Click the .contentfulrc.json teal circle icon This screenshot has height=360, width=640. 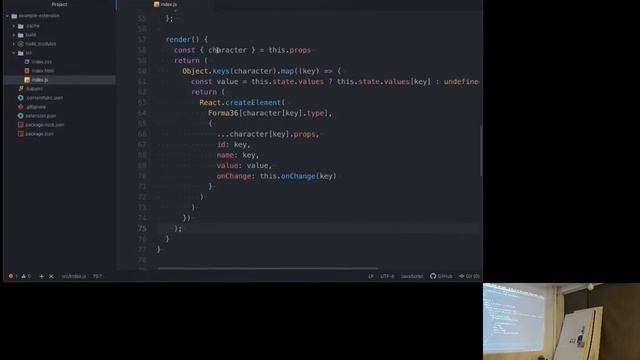tap(21, 98)
